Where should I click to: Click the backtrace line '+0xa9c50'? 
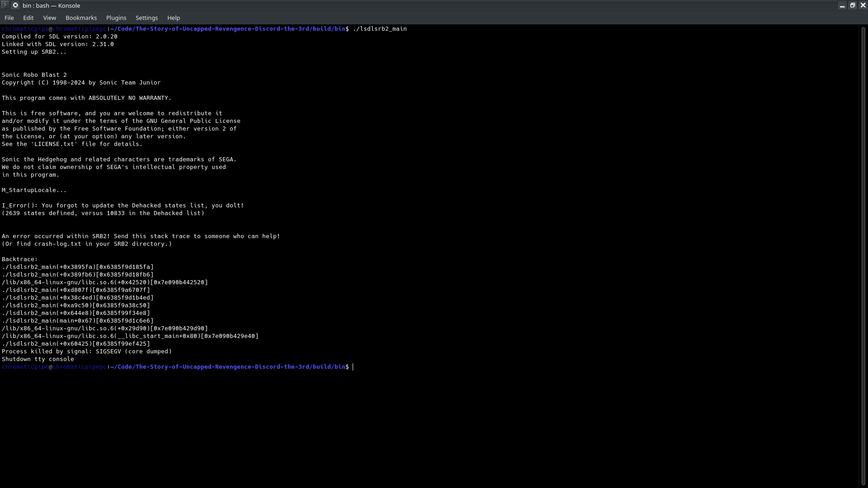click(x=76, y=305)
